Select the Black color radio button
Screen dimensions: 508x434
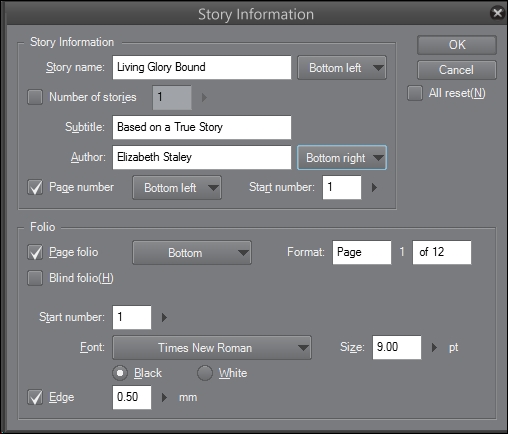[x=120, y=373]
